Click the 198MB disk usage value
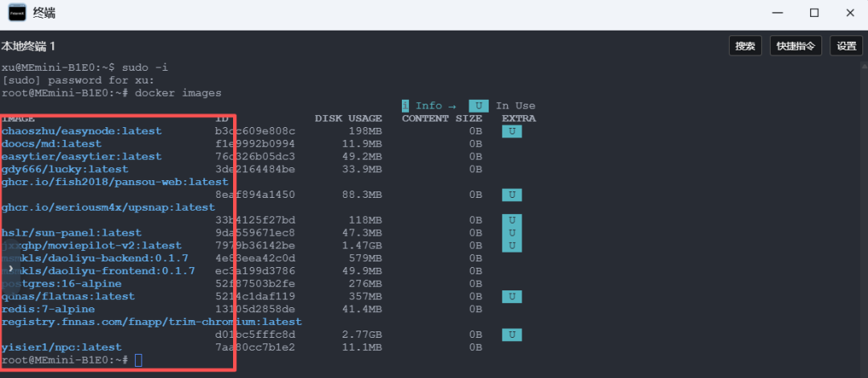This screenshot has width=868, height=378. point(366,131)
